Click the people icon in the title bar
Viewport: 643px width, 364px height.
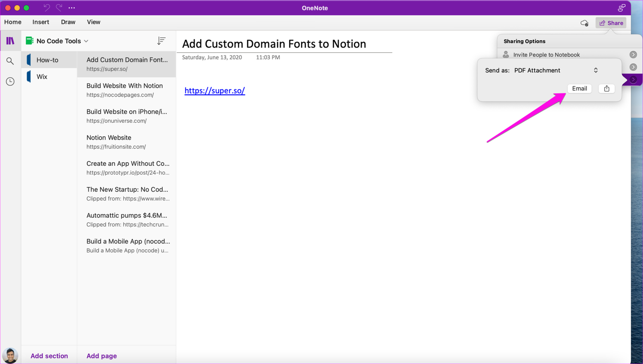621,7
